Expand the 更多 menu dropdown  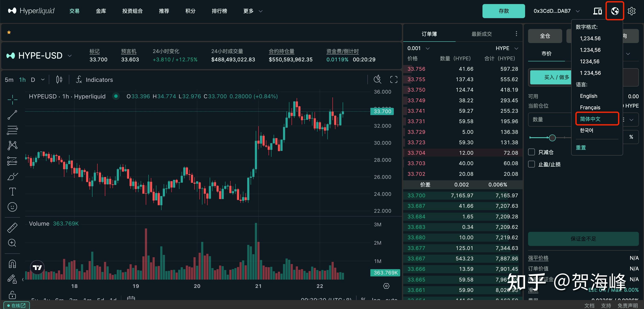pyautogui.click(x=253, y=11)
